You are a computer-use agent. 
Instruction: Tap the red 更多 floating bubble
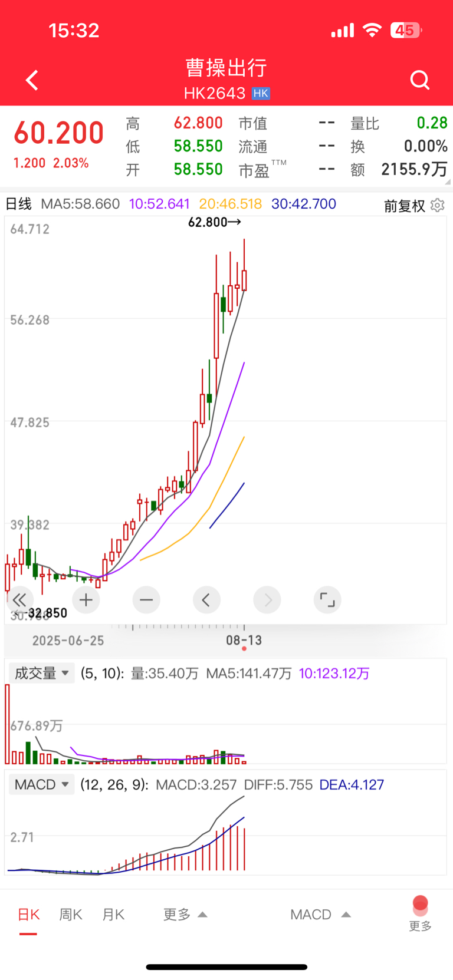(x=420, y=913)
